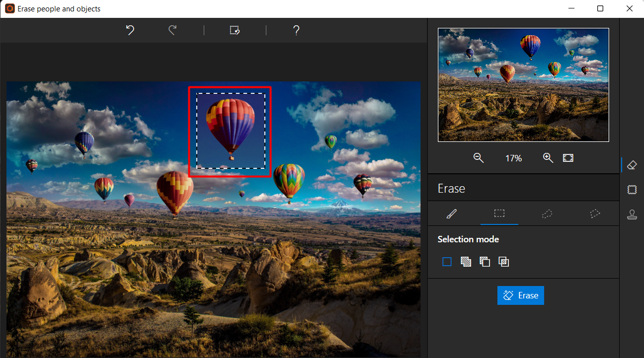
Task: Choose intersect selection mode
Action: [503, 262]
